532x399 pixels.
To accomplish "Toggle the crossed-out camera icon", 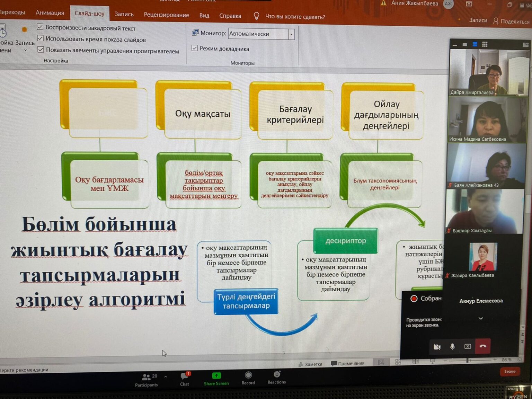I will click(437, 347).
